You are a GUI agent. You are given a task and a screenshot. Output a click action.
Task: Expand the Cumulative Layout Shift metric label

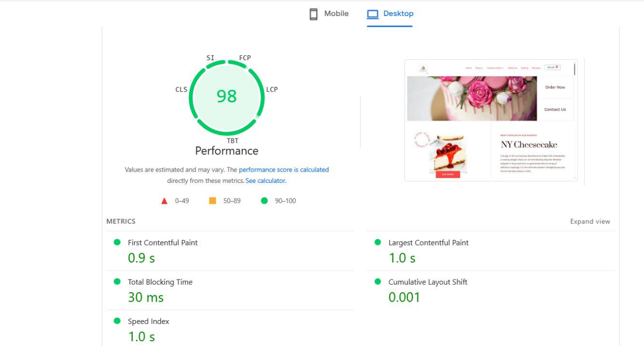[428, 282]
